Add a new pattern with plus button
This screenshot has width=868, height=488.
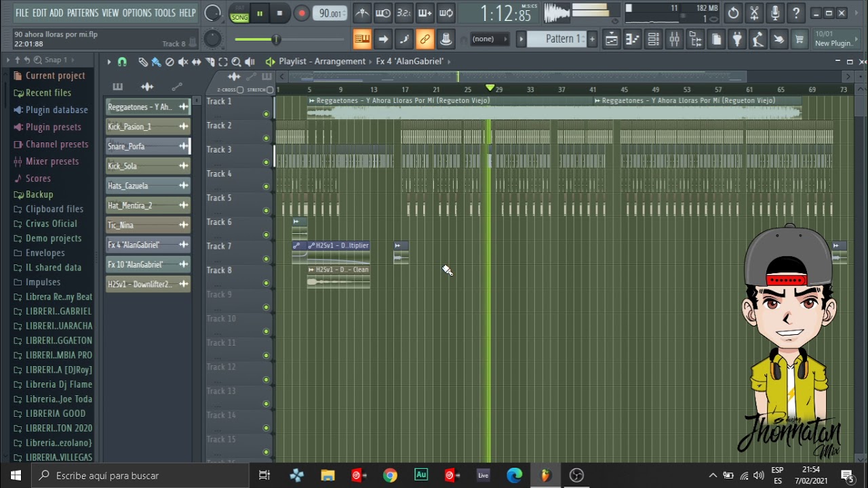(x=592, y=39)
